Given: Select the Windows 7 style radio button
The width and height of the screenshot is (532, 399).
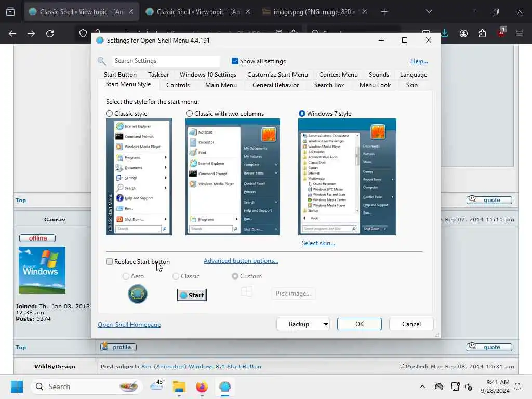Looking at the screenshot, I should click(302, 114).
